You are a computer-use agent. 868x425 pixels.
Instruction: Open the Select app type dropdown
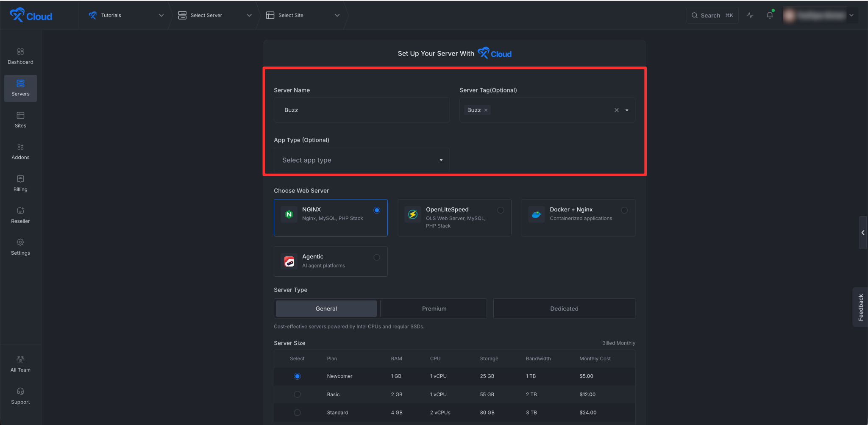click(x=362, y=160)
